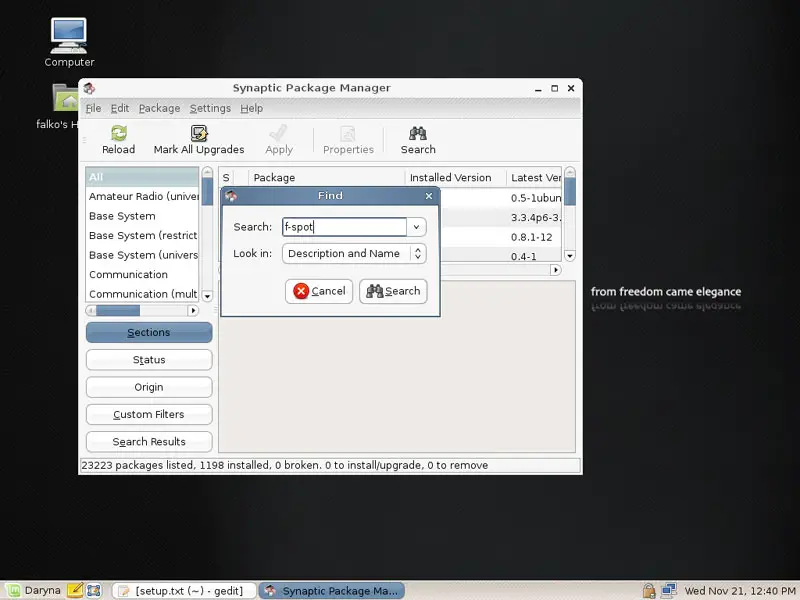
Task: Click version cell 3.3.4p6-3
Action: 536,218
